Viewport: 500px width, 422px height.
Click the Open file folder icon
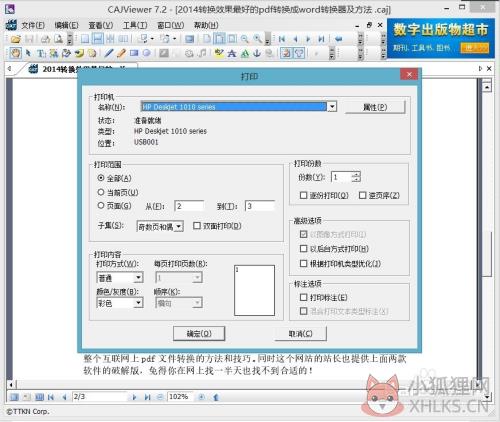[15, 39]
